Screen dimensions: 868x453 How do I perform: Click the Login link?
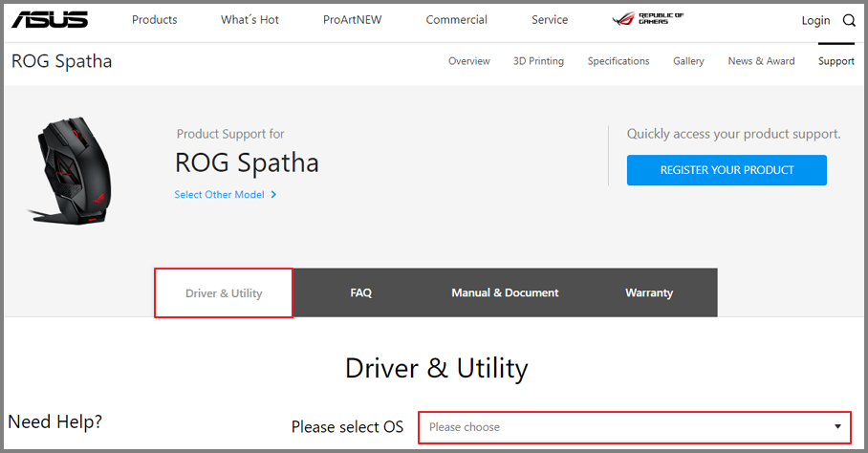click(816, 20)
